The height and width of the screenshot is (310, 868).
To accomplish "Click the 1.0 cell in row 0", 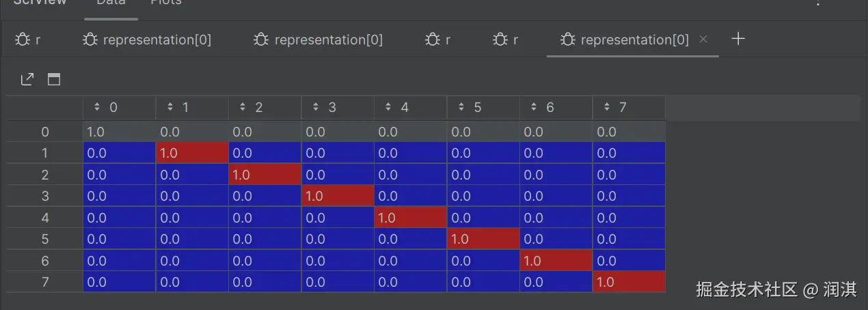I will (x=119, y=132).
